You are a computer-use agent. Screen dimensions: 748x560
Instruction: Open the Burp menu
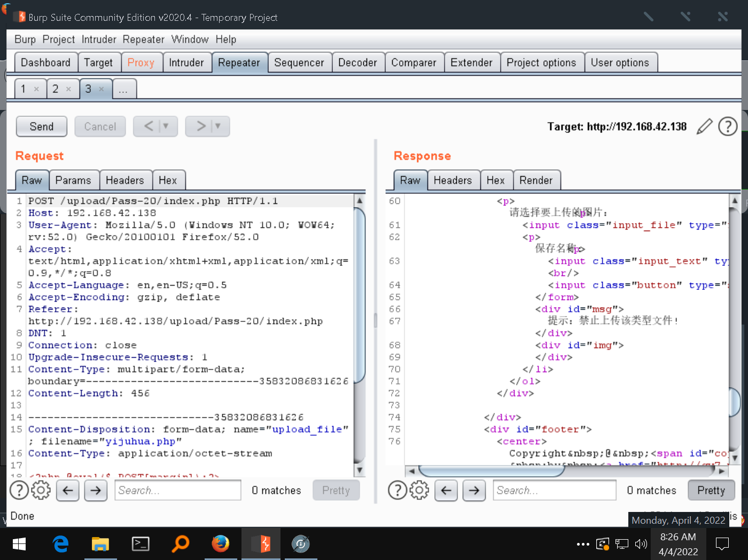(x=25, y=40)
